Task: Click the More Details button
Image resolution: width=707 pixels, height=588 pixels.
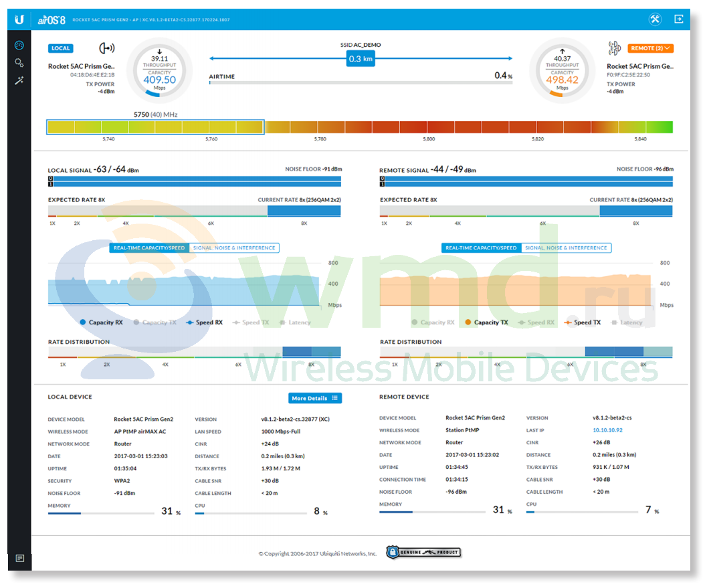Action: pyautogui.click(x=315, y=398)
